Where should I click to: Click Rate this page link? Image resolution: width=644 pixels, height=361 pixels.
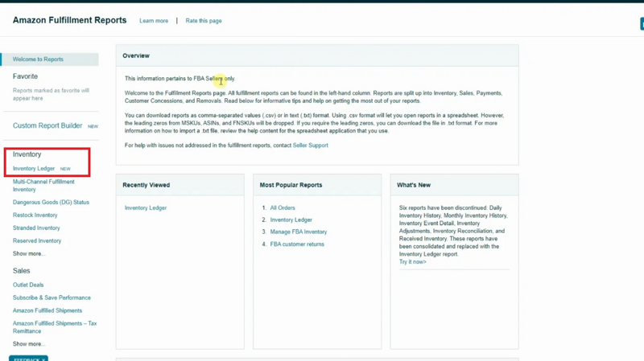click(x=204, y=21)
